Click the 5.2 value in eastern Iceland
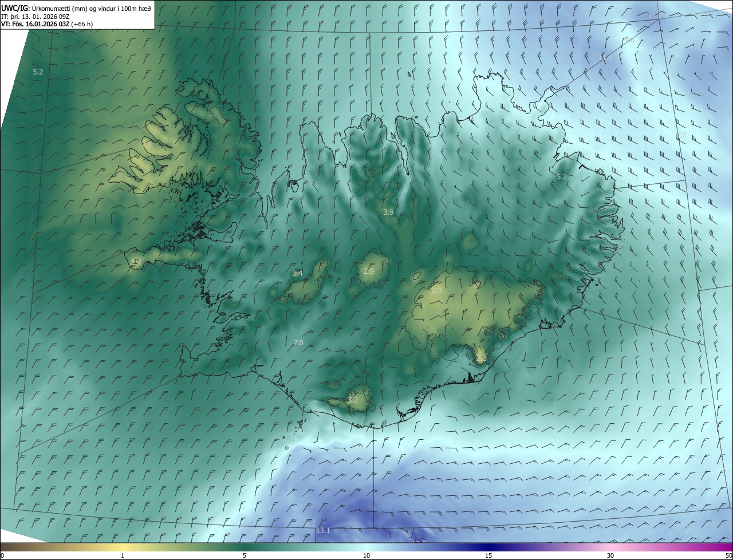 (562, 176)
